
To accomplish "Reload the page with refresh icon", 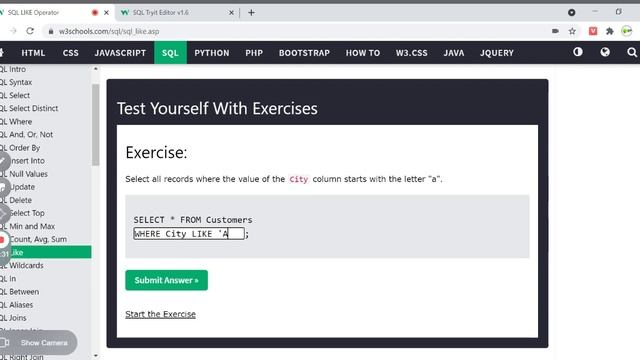I will point(30,31).
